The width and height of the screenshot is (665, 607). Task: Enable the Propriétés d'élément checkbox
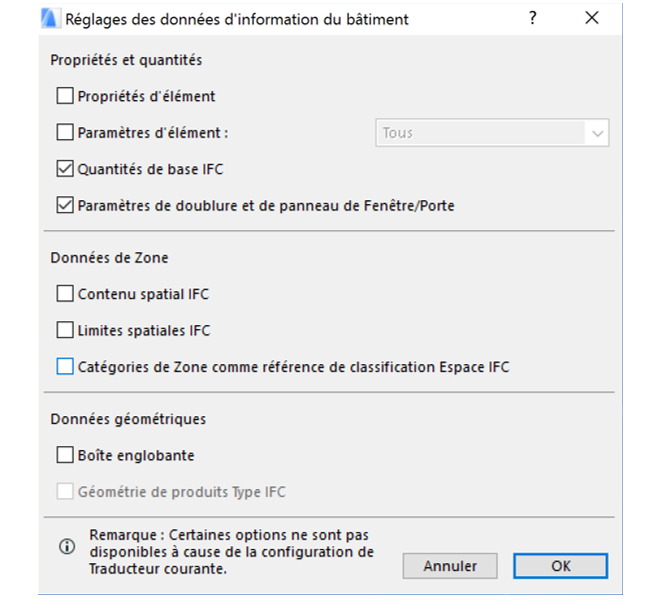tap(65, 96)
